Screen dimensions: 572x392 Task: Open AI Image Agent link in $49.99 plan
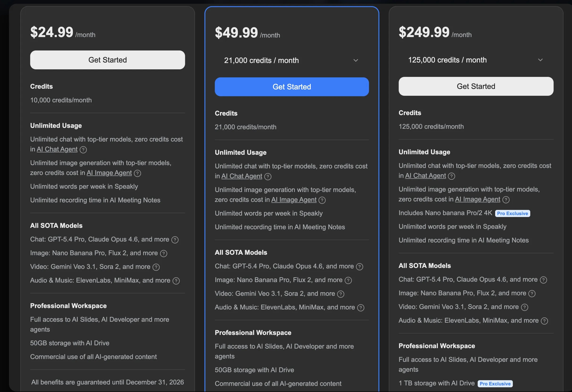[294, 200]
